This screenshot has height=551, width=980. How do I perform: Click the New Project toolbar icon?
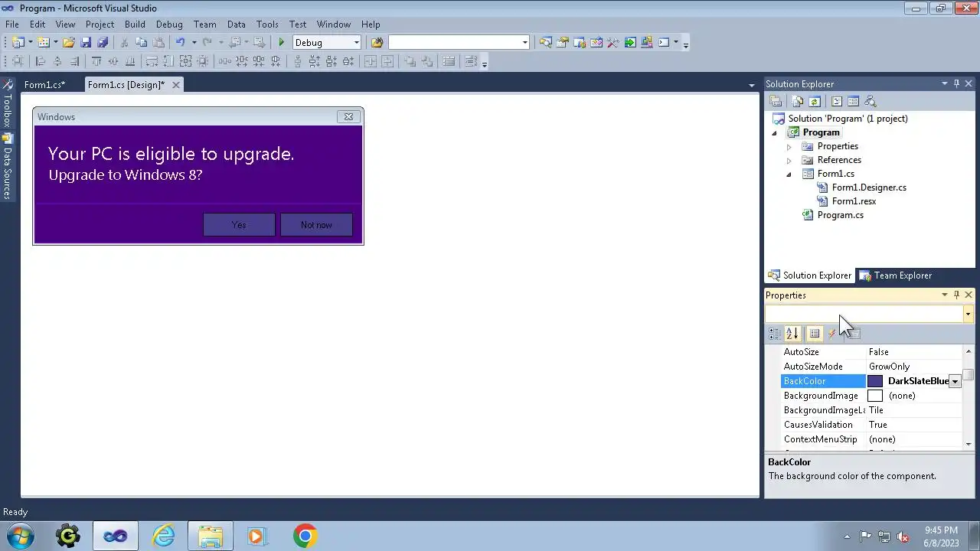(x=18, y=43)
